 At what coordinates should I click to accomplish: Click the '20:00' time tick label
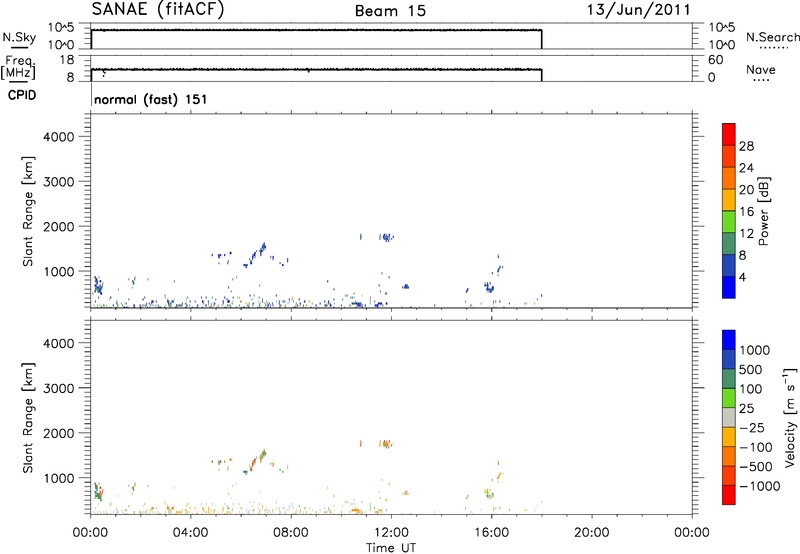coord(591,533)
